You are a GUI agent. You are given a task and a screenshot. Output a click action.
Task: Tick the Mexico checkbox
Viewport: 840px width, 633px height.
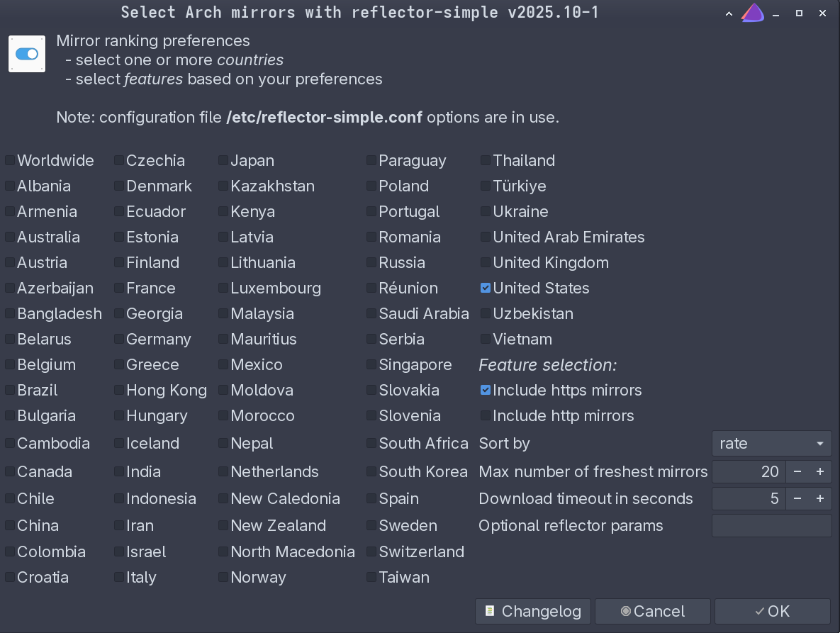pyautogui.click(x=223, y=364)
